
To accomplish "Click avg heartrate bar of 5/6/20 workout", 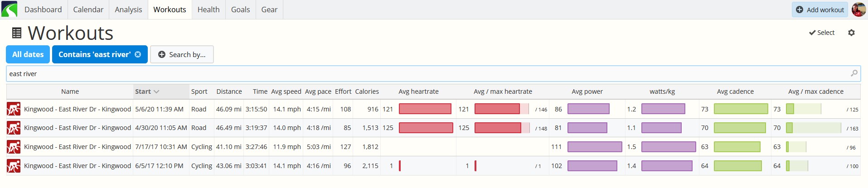I will click(425, 109).
